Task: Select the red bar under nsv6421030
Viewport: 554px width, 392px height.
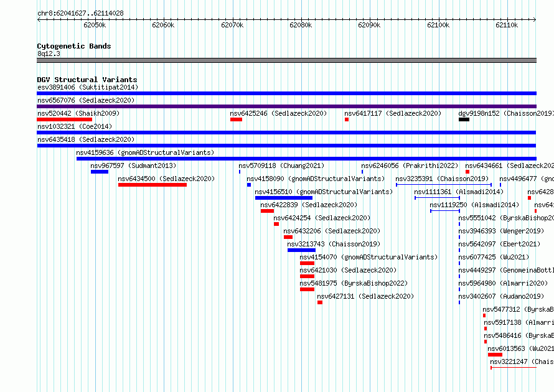Action: (307, 276)
